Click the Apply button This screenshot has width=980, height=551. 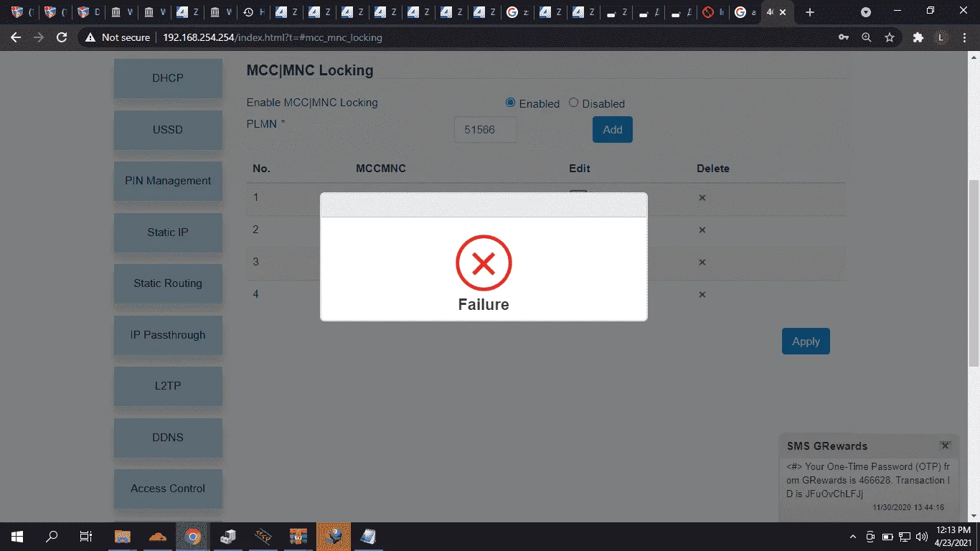pyautogui.click(x=806, y=342)
